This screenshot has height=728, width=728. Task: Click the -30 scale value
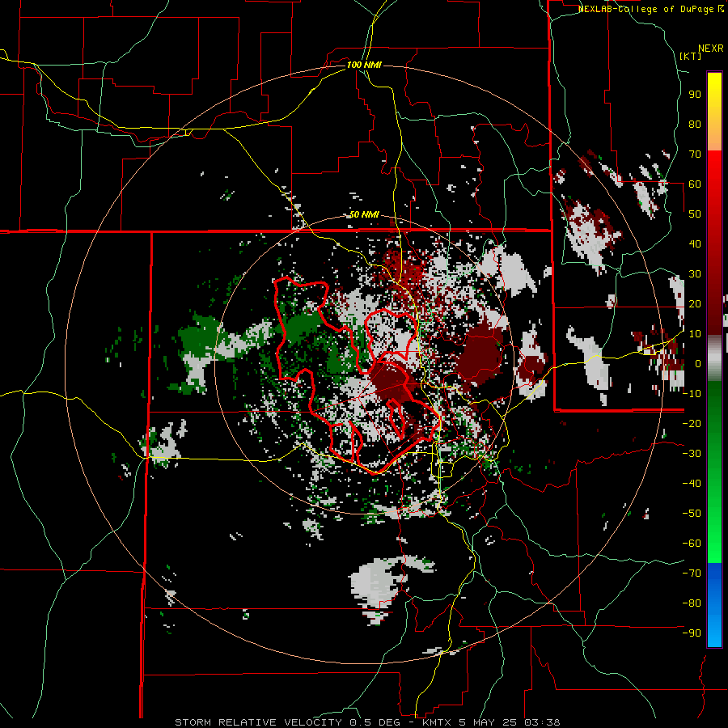point(692,454)
